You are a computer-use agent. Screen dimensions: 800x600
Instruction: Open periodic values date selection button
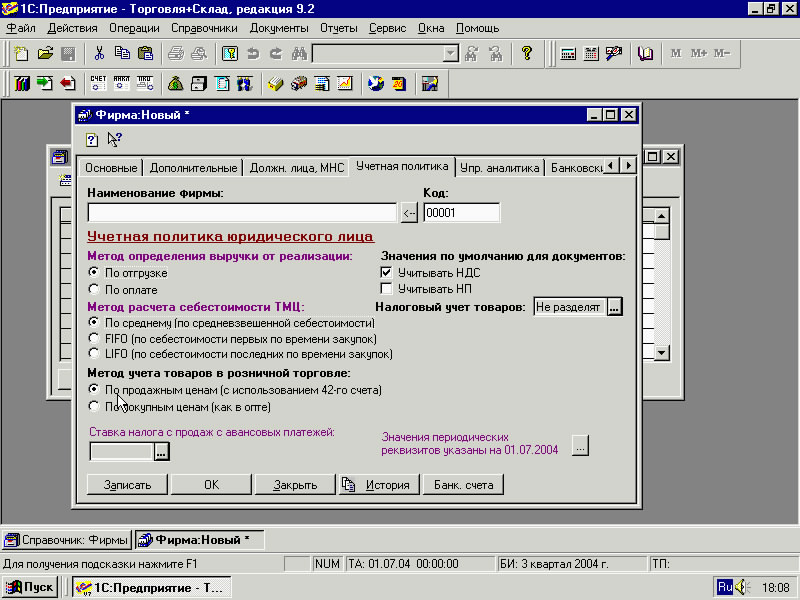coord(580,445)
